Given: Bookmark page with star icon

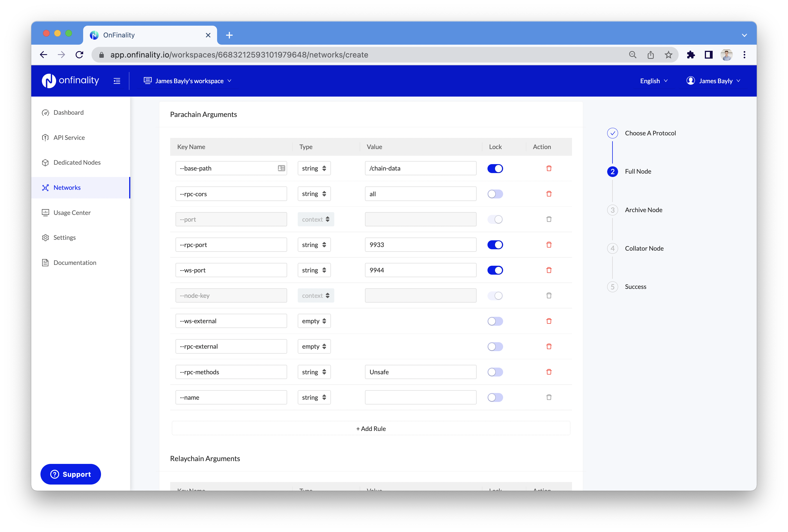Looking at the screenshot, I should click(x=668, y=55).
